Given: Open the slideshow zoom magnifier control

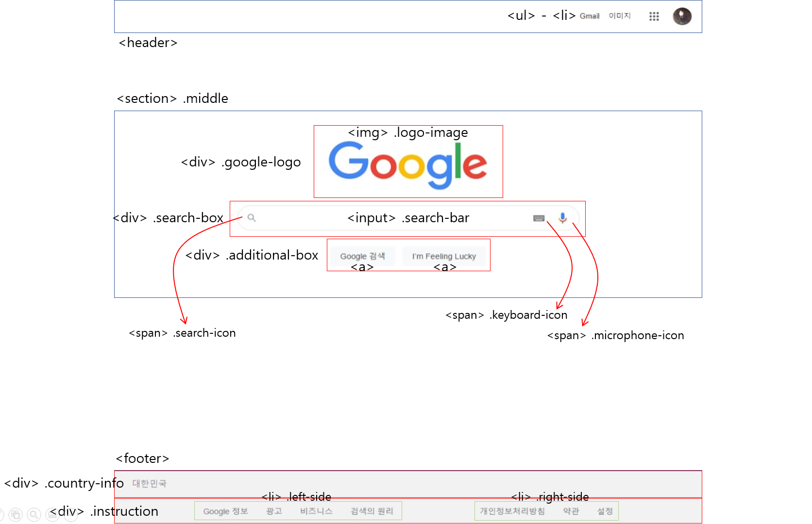Looking at the screenshot, I should [x=34, y=514].
